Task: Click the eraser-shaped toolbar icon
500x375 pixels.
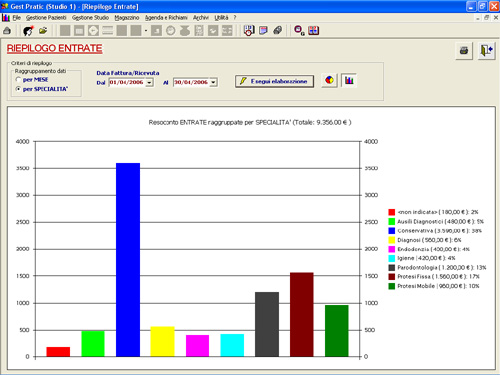Action: 278,31
